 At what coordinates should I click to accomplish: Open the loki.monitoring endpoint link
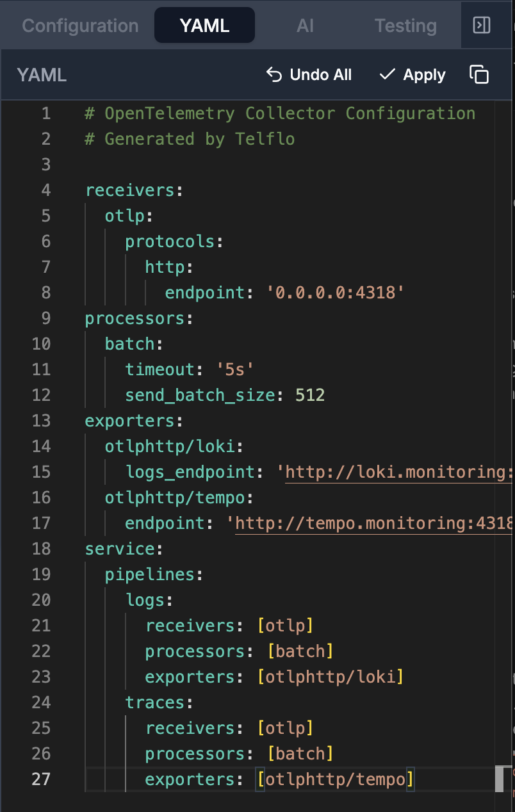(398, 472)
